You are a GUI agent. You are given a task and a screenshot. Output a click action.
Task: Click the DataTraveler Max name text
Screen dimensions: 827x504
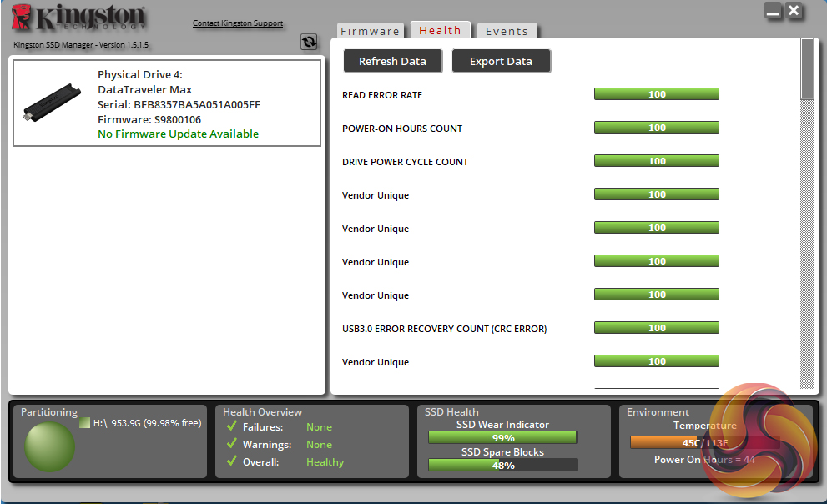tap(144, 89)
